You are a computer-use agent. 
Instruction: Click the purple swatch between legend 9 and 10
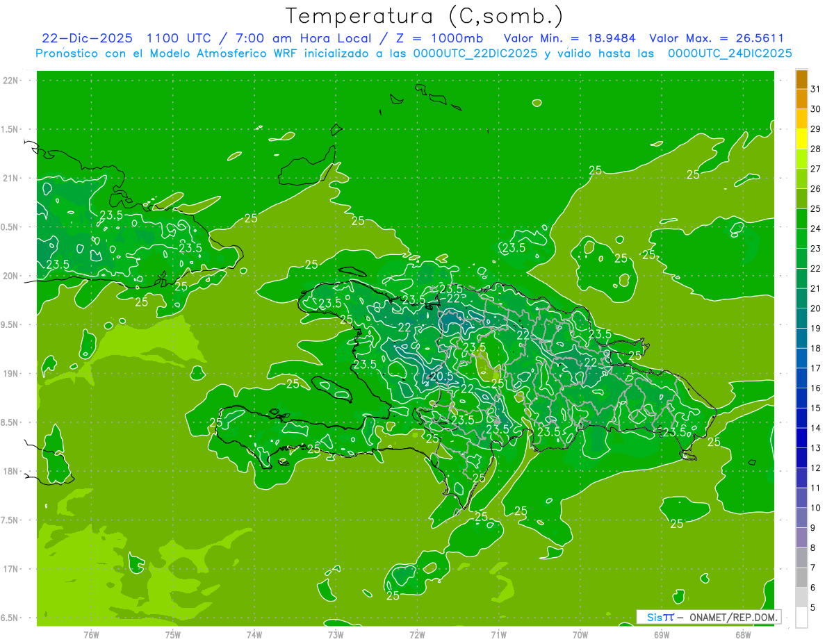801,518
